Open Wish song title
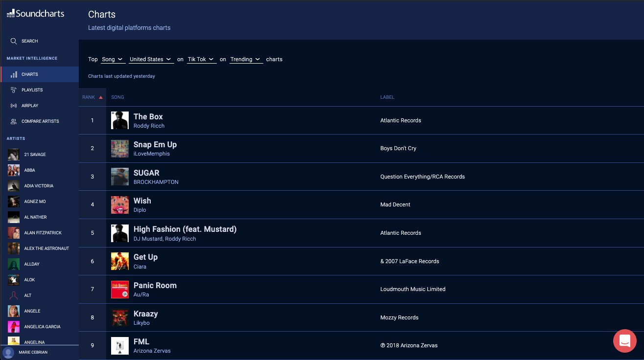 (x=142, y=201)
